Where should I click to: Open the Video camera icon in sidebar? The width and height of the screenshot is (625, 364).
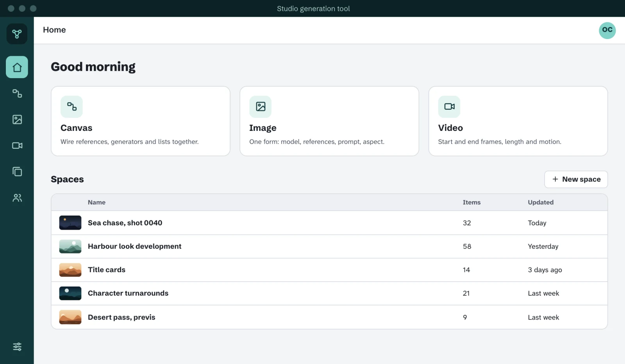click(x=17, y=146)
